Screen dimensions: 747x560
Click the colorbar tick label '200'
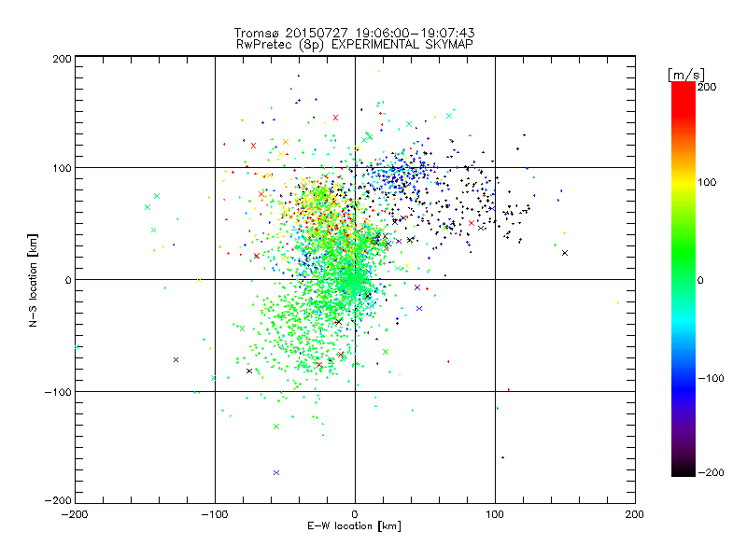click(707, 87)
